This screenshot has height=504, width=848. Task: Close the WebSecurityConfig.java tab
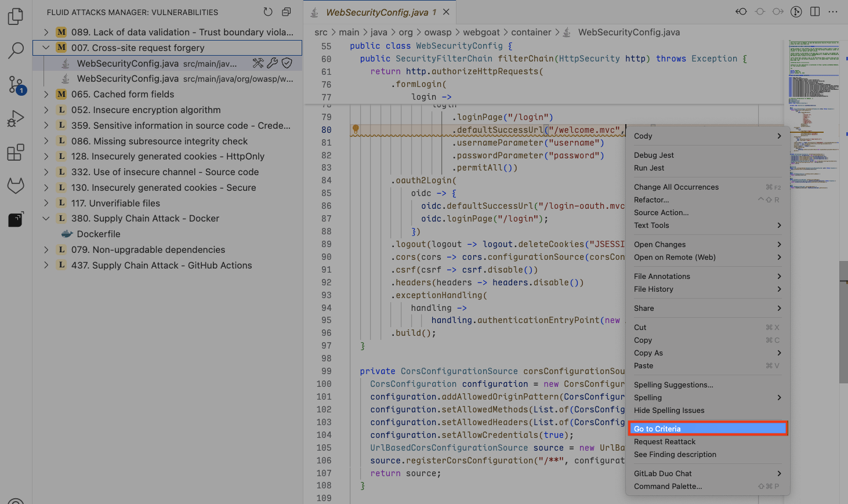click(x=446, y=12)
